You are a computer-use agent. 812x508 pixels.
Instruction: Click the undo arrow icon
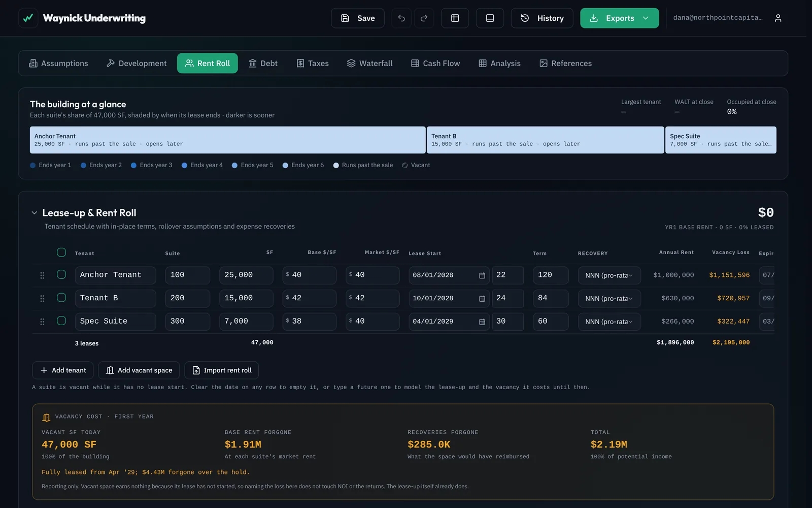point(401,18)
